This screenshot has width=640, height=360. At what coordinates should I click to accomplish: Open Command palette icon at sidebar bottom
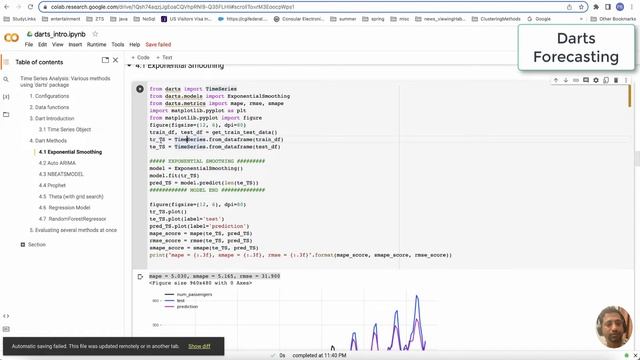point(6,329)
